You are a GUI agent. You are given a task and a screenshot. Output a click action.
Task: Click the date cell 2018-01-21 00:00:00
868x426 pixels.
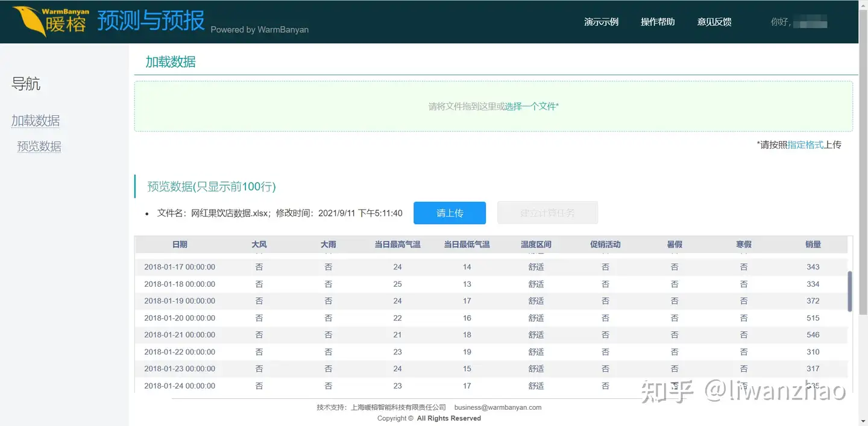[180, 334]
